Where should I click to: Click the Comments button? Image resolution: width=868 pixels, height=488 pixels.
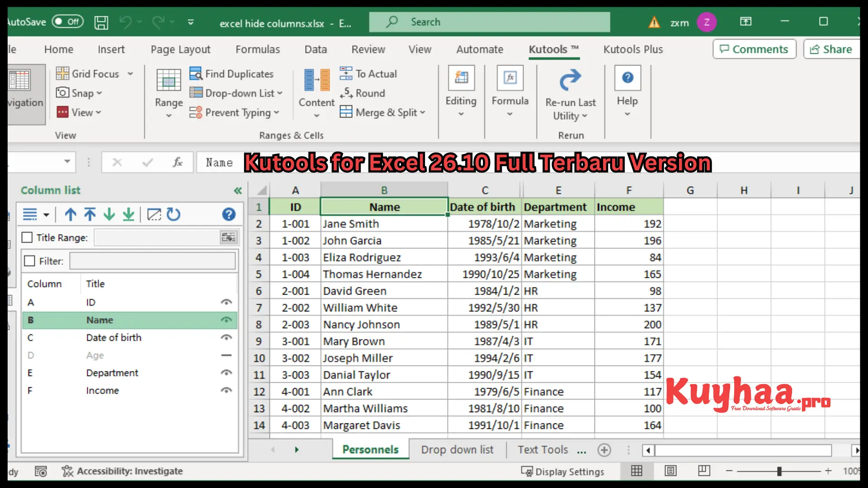click(x=754, y=49)
